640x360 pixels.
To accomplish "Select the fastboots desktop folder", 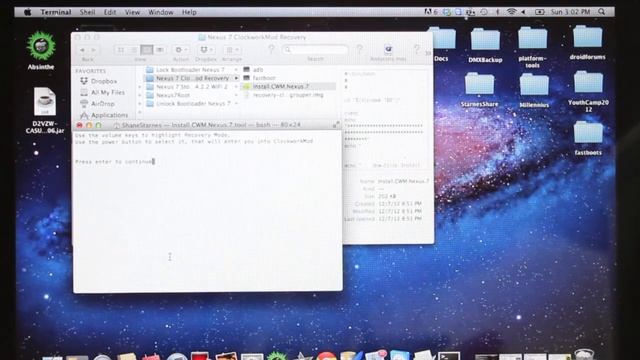I will (x=588, y=138).
